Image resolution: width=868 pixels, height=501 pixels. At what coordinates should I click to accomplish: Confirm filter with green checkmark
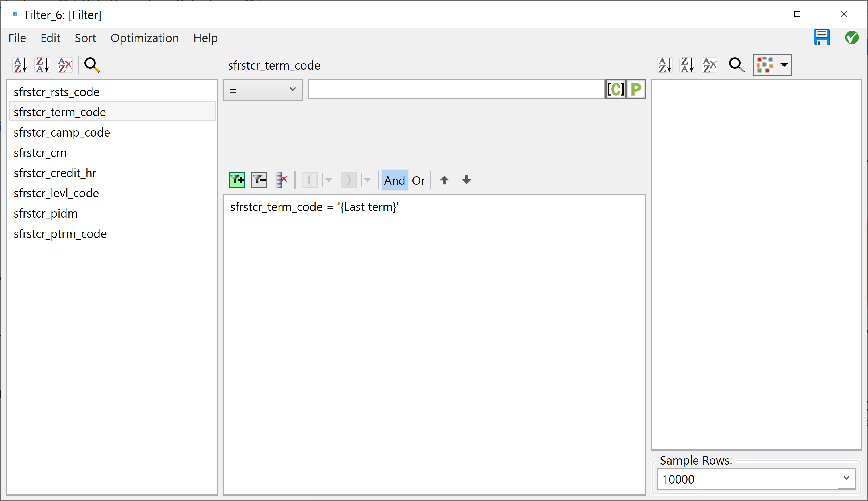[x=852, y=38]
